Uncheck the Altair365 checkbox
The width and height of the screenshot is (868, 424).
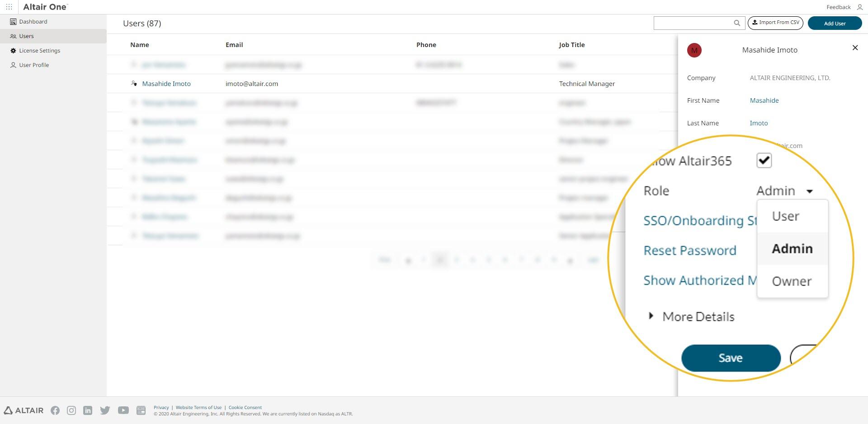pyautogui.click(x=764, y=160)
